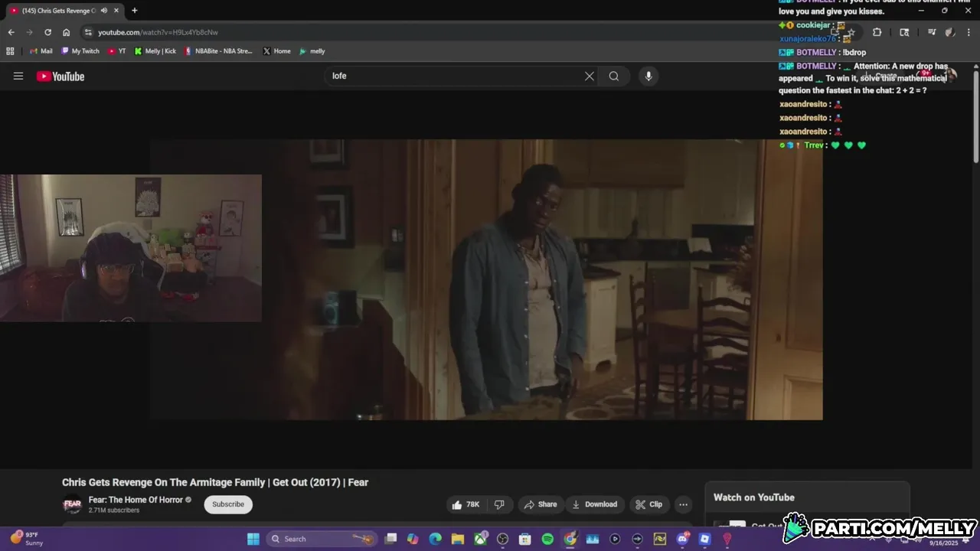Image resolution: width=980 pixels, height=551 pixels.
Task: Go back in Chrome
Action: 11,32
